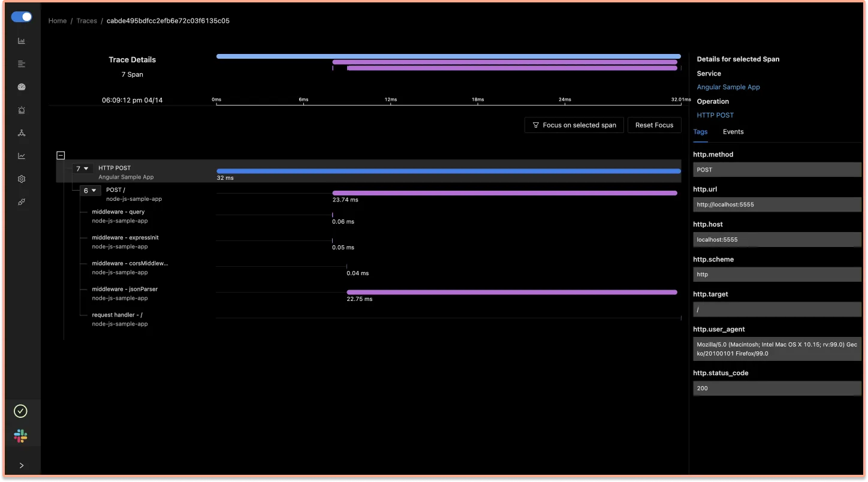This screenshot has width=868, height=482.
Task: Click the http.target value field
Action: 777,309
